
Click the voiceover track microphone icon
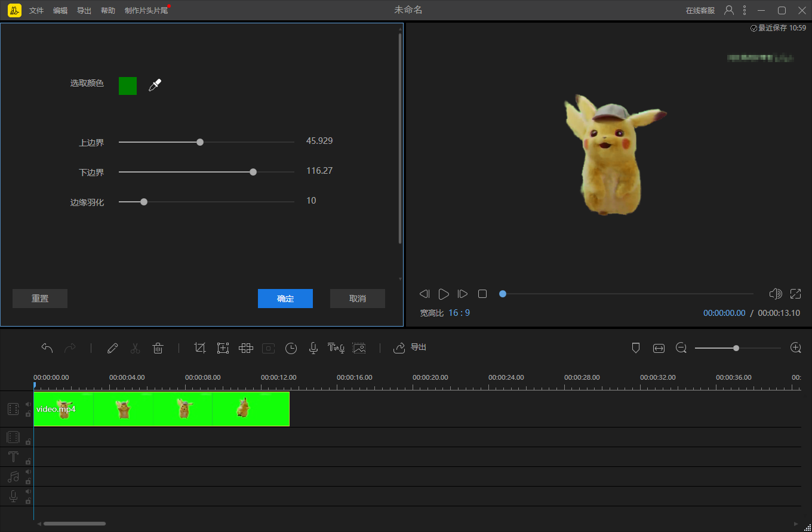coord(13,496)
